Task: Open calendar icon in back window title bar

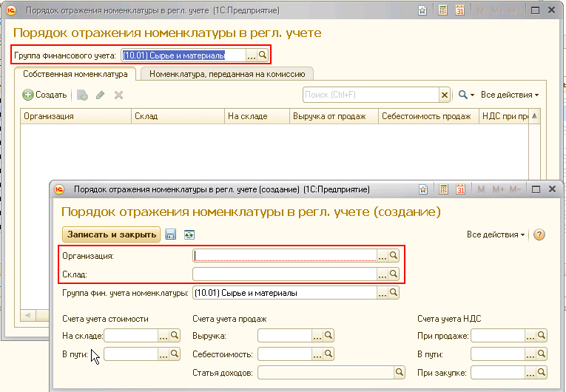Action: [x=459, y=10]
